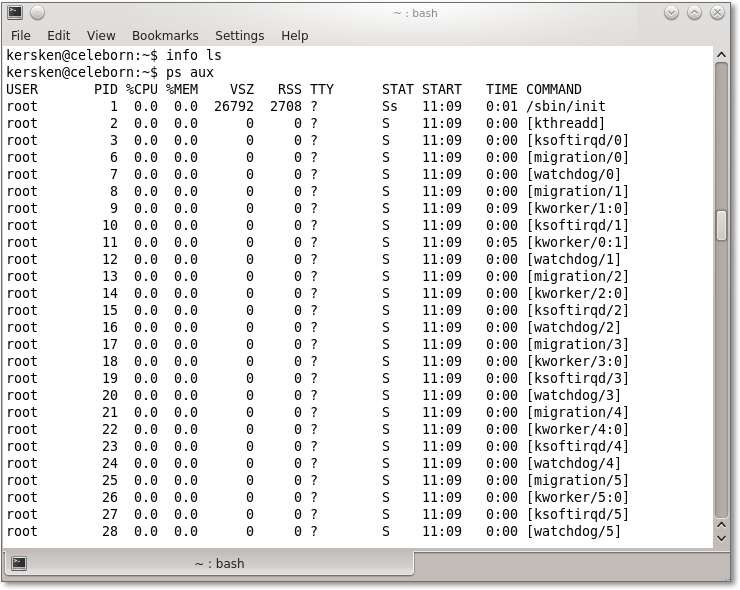Click the vertical scrollbar thumb
The width and height of the screenshot is (740, 590).
point(721,225)
